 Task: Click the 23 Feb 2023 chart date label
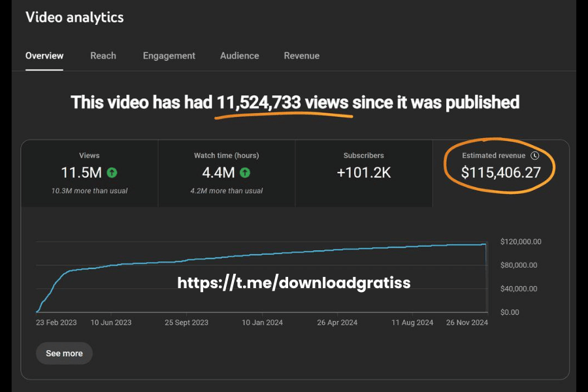click(57, 323)
